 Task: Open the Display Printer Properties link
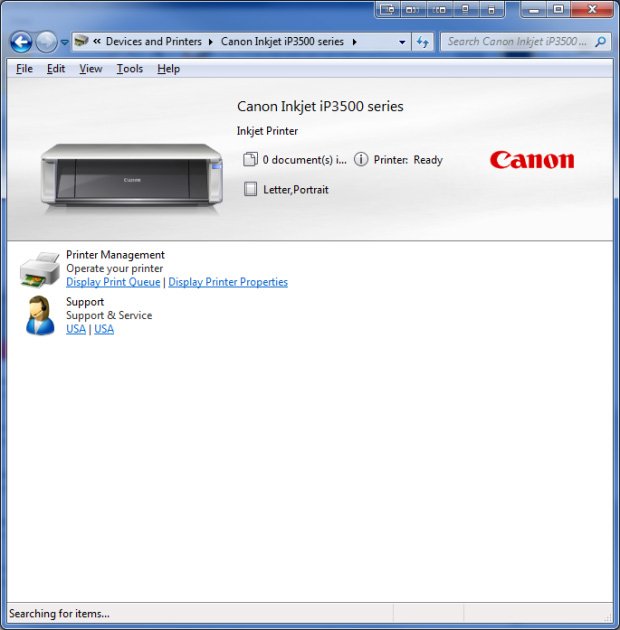click(x=228, y=282)
